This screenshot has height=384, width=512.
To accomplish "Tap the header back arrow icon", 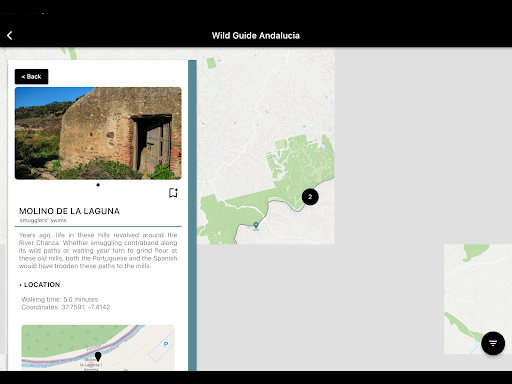I will [x=10, y=36].
